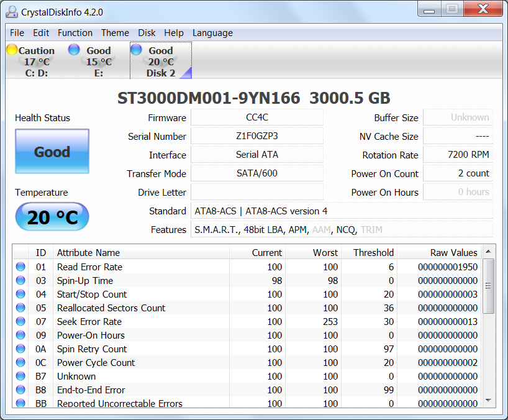The height and width of the screenshot is (420, 508).
Task: Click the Power On Hours 0 hours field
Action: tap(458, 192)
